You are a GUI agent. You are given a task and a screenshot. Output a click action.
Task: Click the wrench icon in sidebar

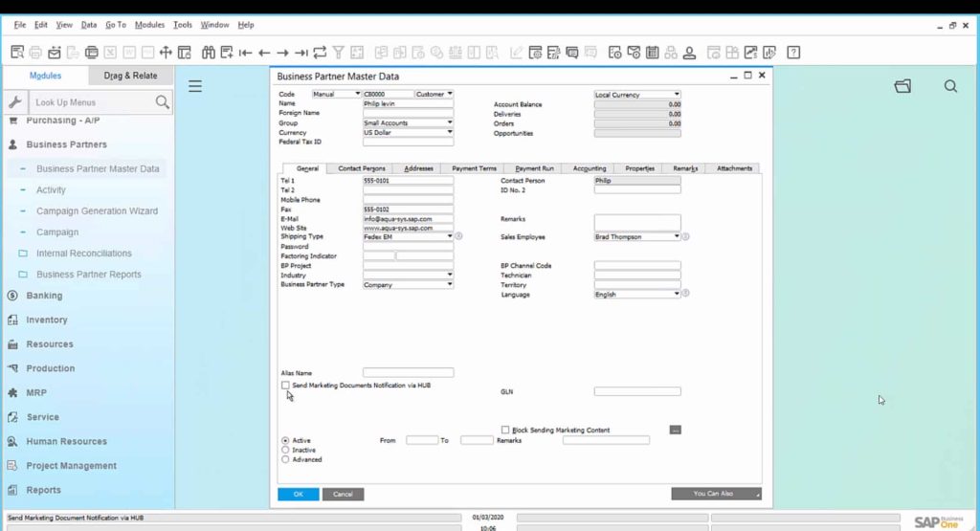15,101
